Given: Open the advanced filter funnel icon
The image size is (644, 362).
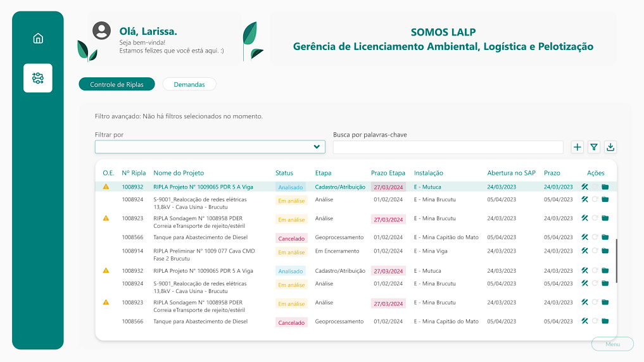Looking at the screenshot, I should coord(594,147).
